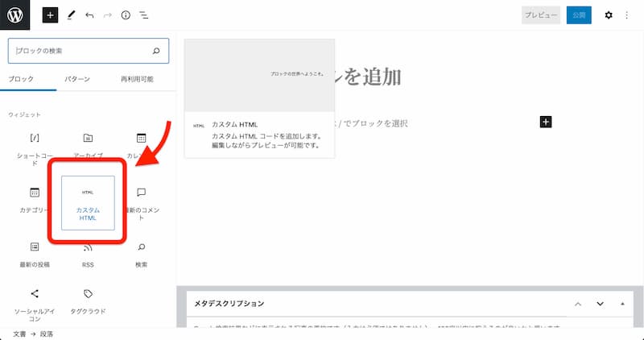Click the magnifier icon in block search
The image size is (644, 340).
pyautogui.click(x=156, y=51)
